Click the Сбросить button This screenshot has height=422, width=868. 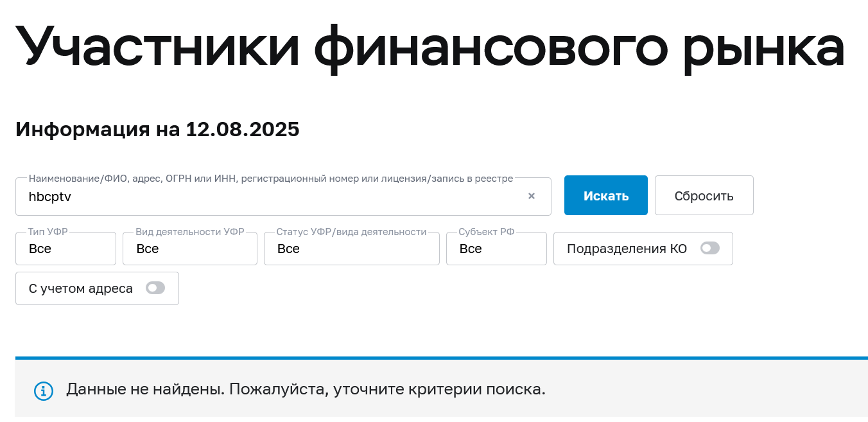click(704, 196)
